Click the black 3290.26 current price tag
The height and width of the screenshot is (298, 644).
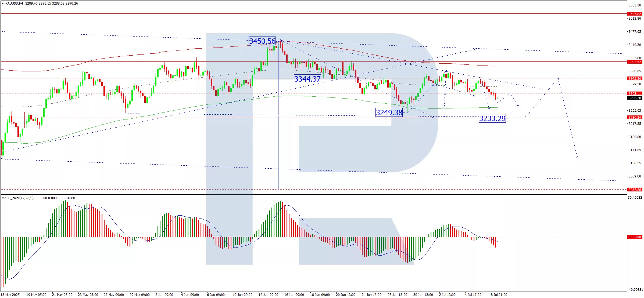click(x=635, y=98)
